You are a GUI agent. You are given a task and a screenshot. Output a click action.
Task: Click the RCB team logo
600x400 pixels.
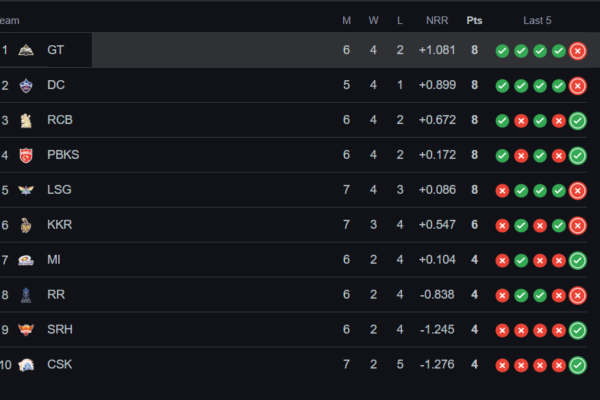coord(26,121)
